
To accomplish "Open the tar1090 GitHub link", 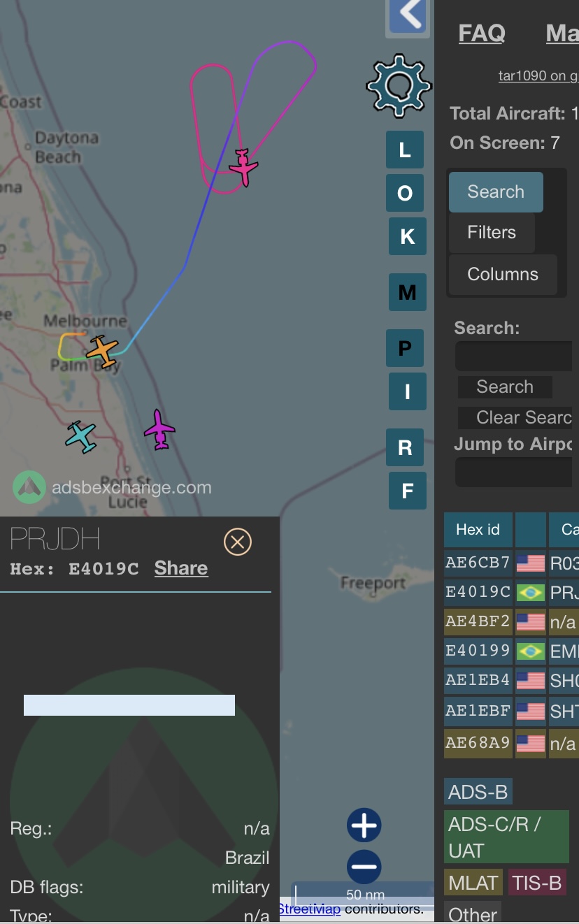I will [x=538, y=75].
